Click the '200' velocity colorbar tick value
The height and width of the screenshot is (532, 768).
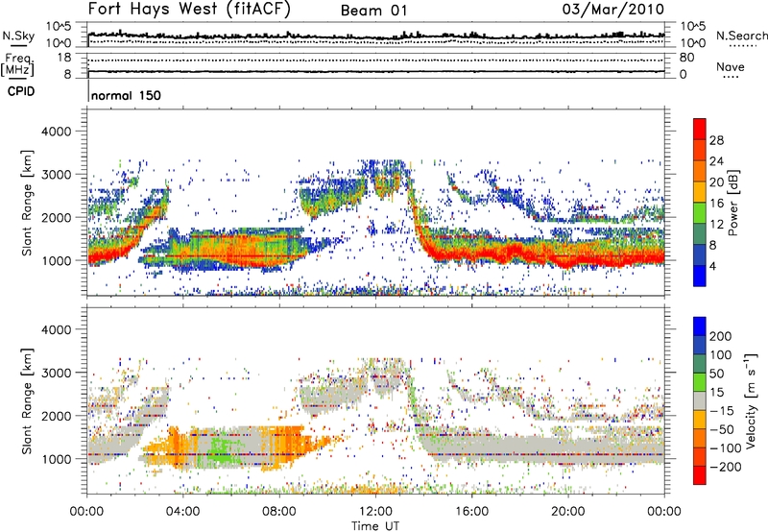[720, 336]
